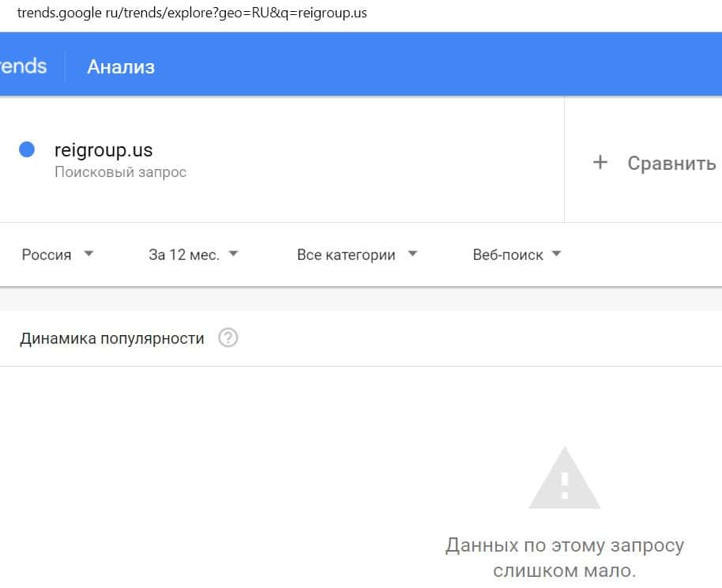The height and width of the screenshot is (588, 722).
Task: Click the arrow next to Россия
Action: 88,254
